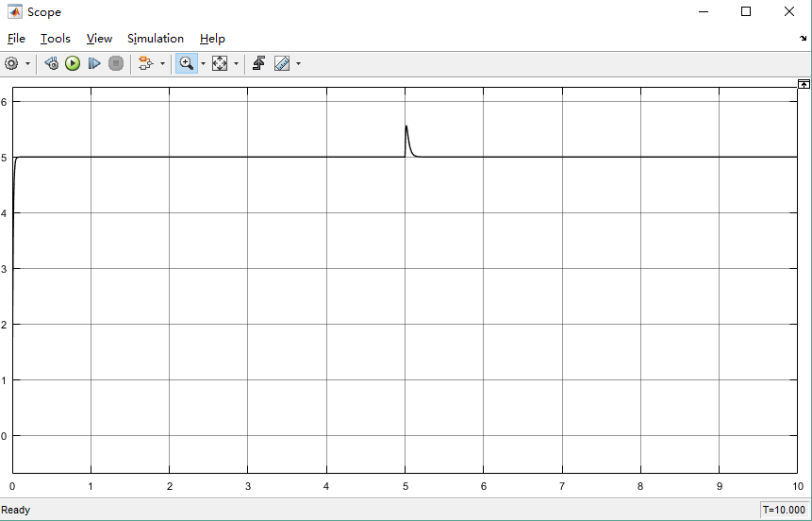Expand the Scale Axes dropdown arrow
The width and height of the screenshot is (812, 521).
coord(236,64)
